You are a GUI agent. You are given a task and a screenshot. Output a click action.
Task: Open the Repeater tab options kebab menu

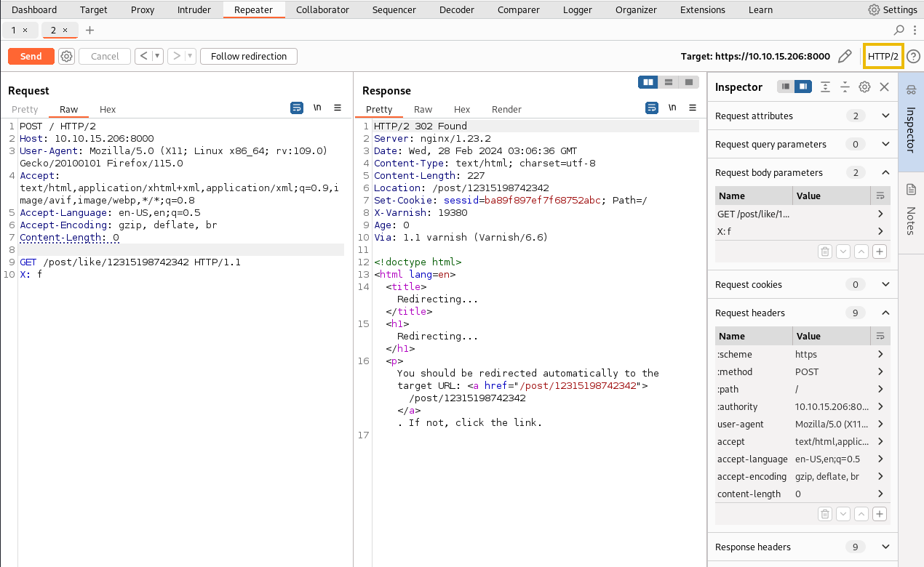[915, 30]
